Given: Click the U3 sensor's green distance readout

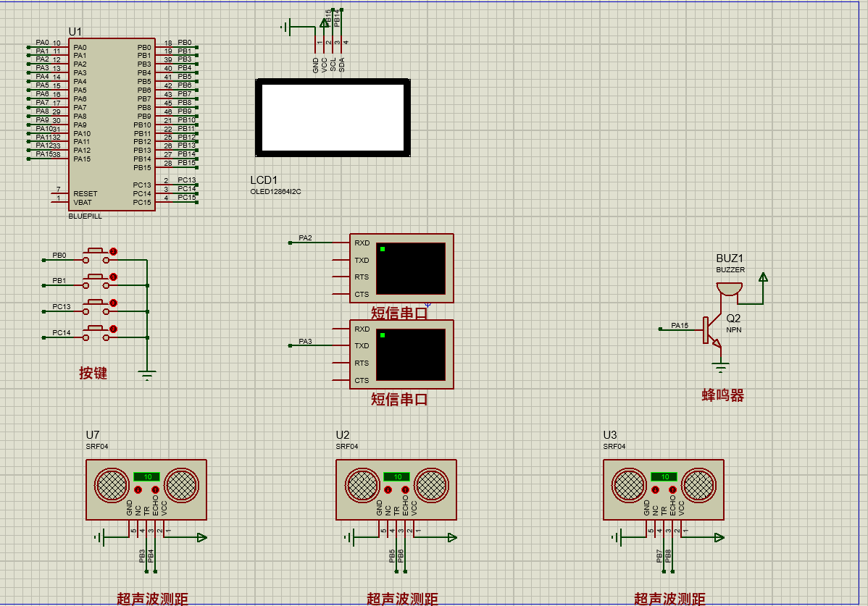Looking at the screenshot, I should (x=664, y=476).
